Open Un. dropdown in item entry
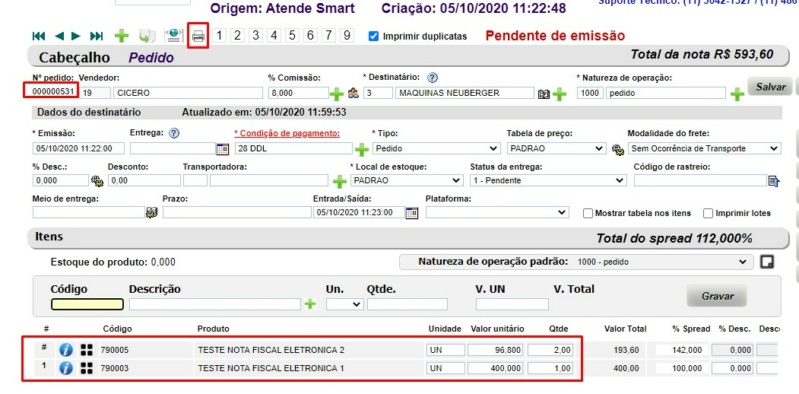 (345, 304)
